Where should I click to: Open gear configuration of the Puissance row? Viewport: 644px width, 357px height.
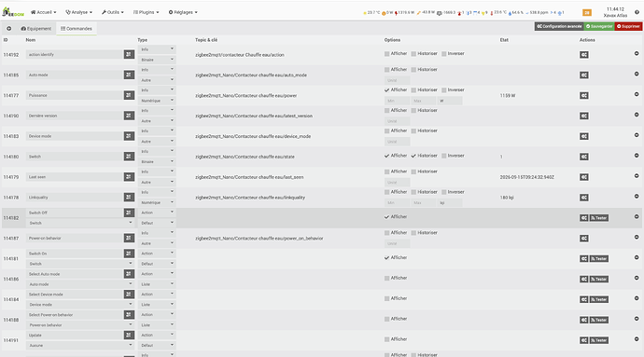[x=584, y=95]
